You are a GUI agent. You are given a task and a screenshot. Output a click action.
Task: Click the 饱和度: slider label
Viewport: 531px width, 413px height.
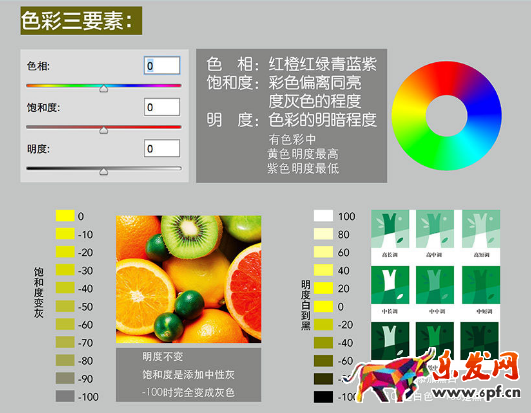pyautogui.click(x=43, y=107)
